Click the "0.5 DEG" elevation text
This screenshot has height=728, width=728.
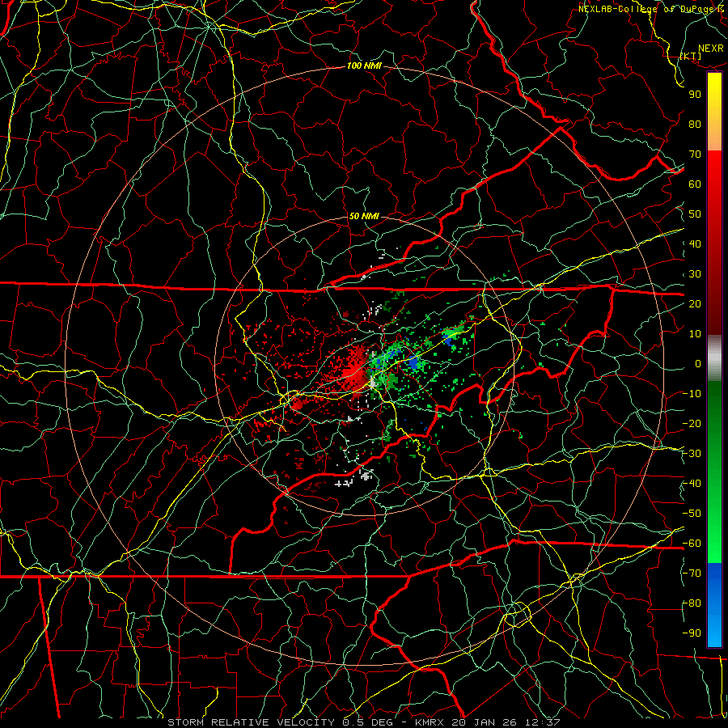366,722
